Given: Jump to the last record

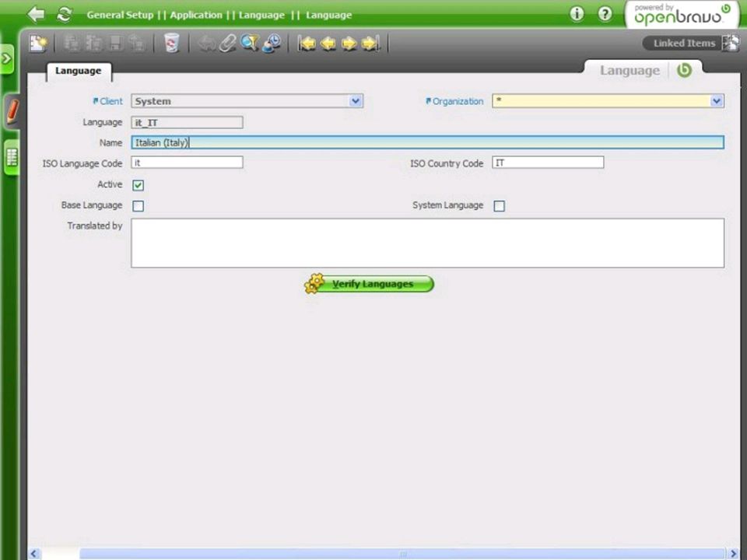Looking at the screenshot, I should pos(370,44).
